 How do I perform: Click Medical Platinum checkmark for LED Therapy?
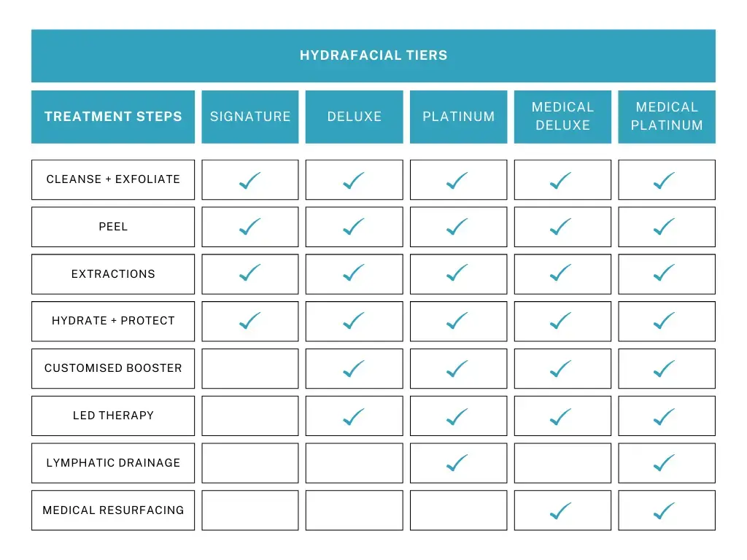click(x=665, y=416)
